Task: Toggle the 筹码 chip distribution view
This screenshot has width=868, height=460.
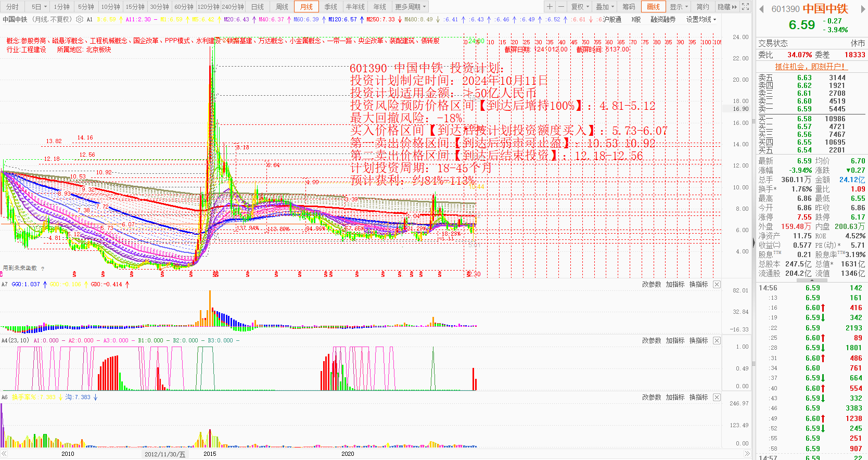Action: [x=629, y=7]
